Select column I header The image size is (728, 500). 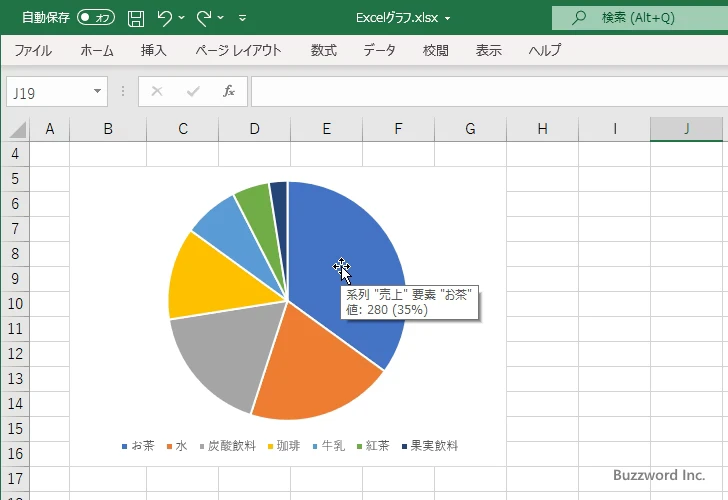[614, 129]
